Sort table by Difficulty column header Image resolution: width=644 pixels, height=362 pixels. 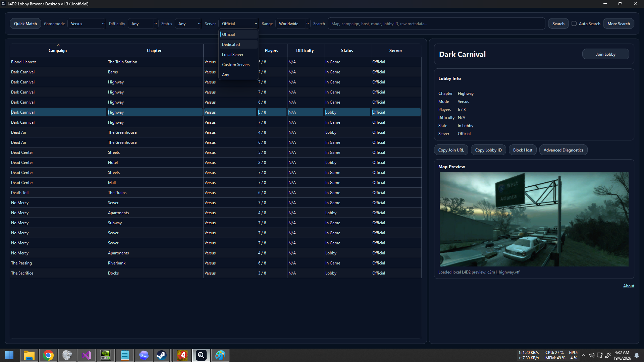(x=305, y=50)
